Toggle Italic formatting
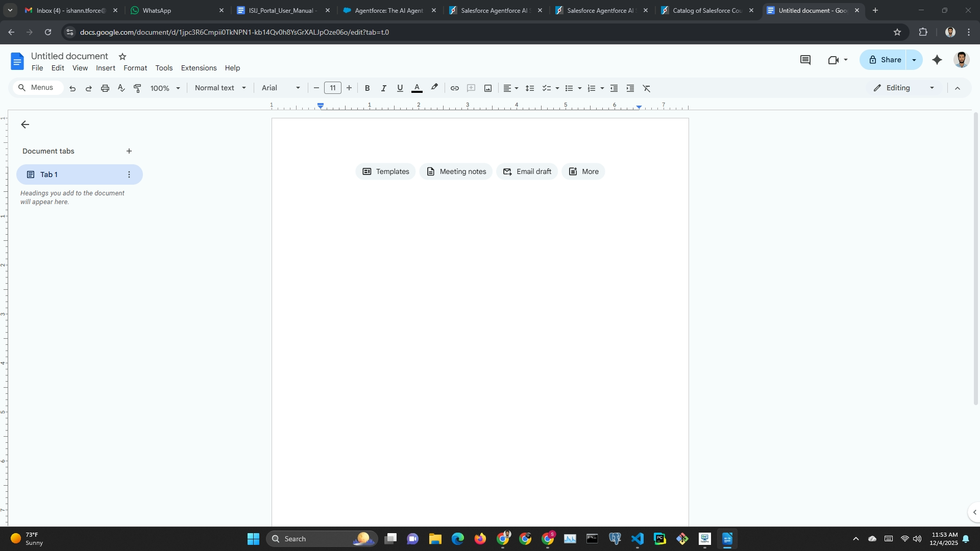The width and height of the screenshot is (980, 551). 383,88
